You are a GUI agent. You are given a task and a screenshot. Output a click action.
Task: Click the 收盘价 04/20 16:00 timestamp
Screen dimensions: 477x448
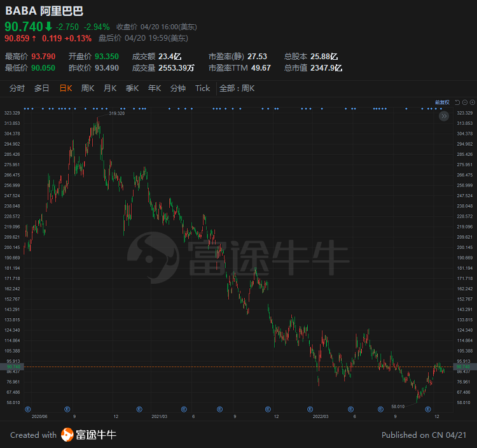click(156, 27)
